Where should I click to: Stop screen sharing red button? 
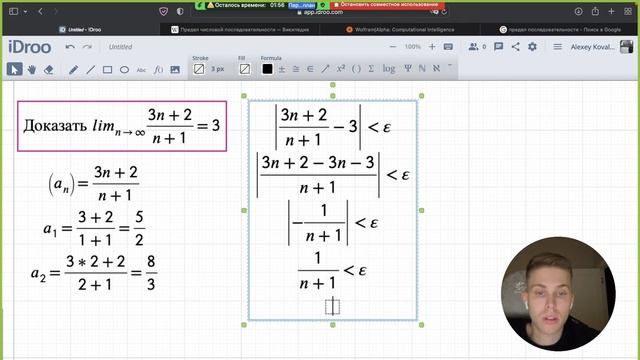click(x=387, y=5)
